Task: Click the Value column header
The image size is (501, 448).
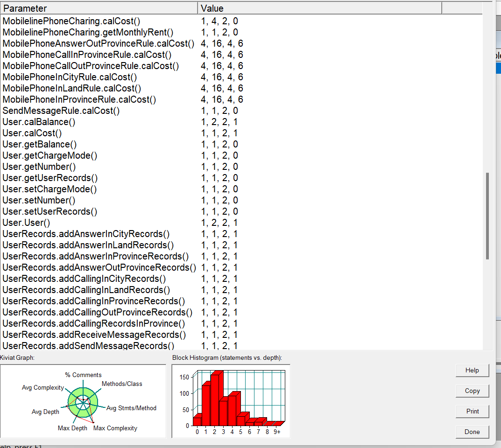Action: (319, 8)
